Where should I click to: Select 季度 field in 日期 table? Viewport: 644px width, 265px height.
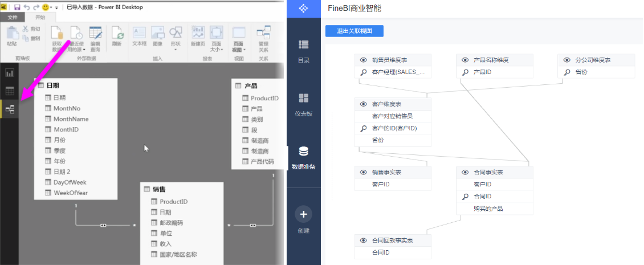pos(59,150)
